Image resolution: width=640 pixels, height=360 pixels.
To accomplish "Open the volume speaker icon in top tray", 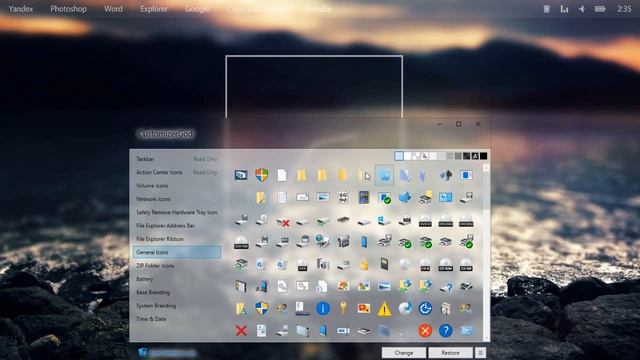I will 582,9.
